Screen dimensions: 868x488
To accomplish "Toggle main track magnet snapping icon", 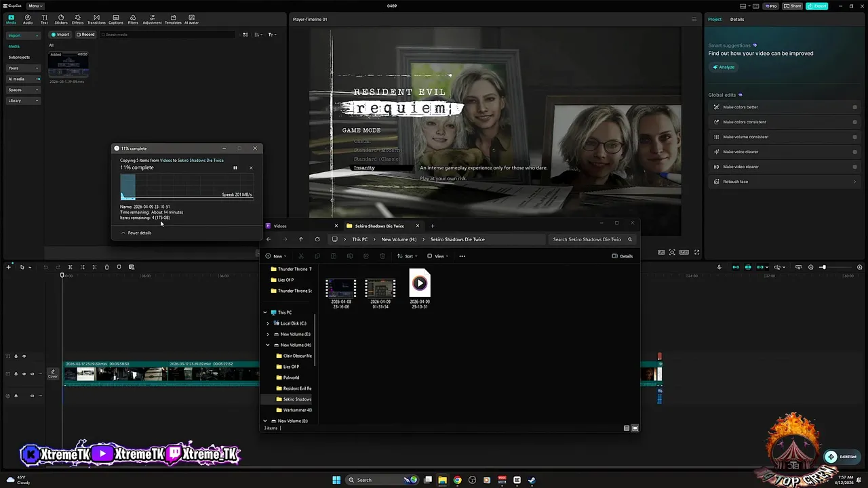I will tap(736, 267).
